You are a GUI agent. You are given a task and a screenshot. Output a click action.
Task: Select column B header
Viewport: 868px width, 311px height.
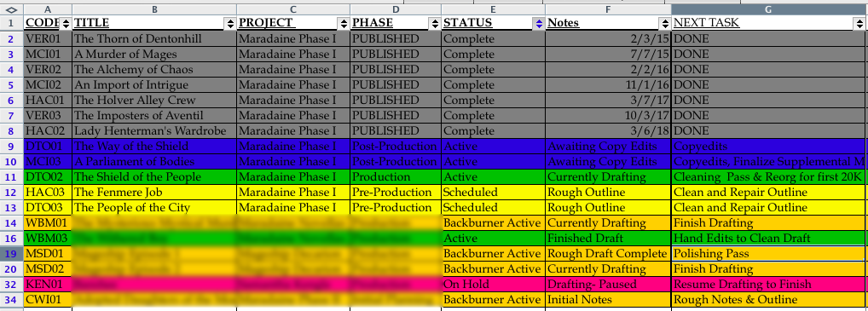click(x=154, y=9)
